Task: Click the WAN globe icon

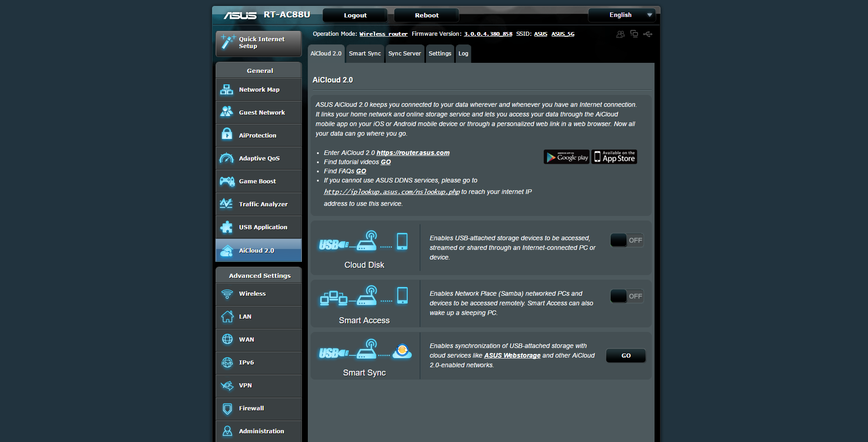Action: 227,339
